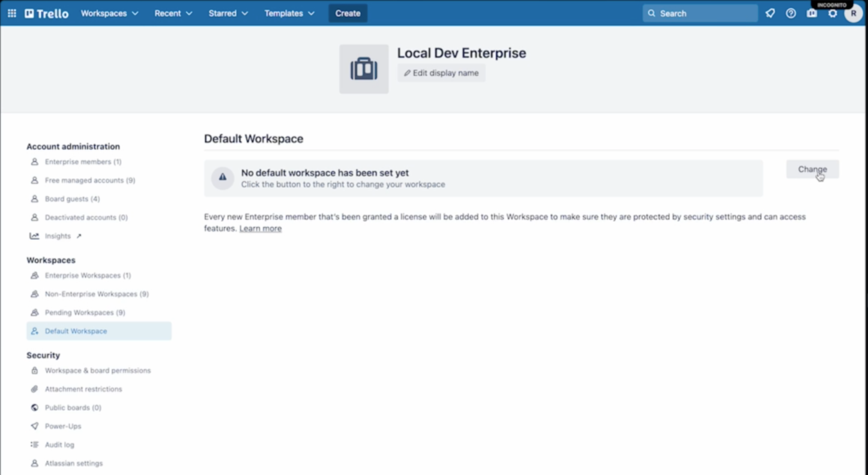
Task: Click the Pending Workspaces group icon
Action: click(35, 313)
